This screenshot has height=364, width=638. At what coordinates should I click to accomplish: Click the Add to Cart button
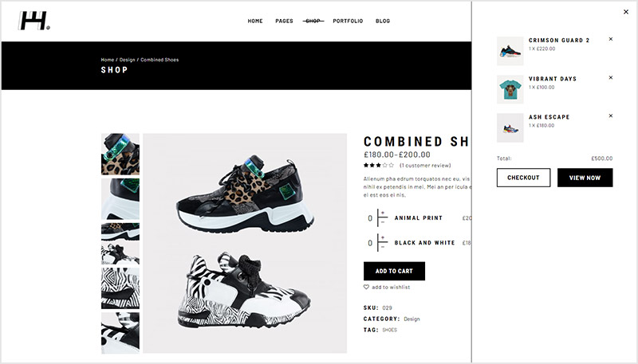(x=394, y=271)
